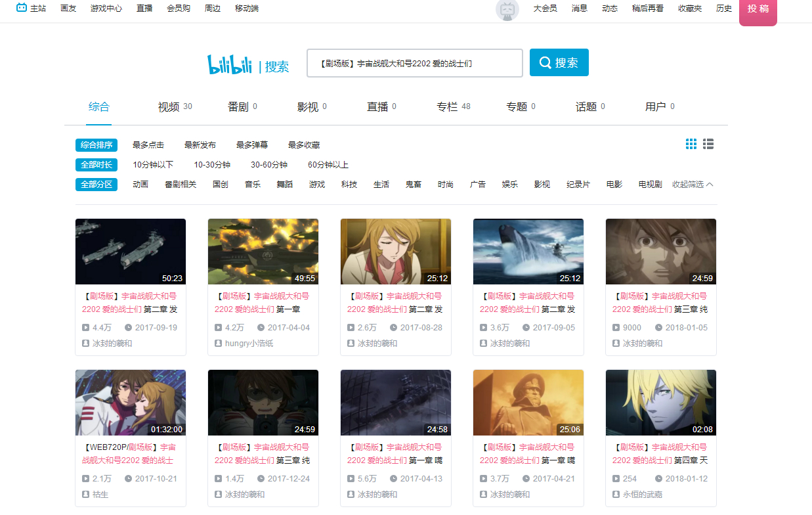
Task: Switch to the 番剧 tab
Action: pyautogui.click(x=242, y=106)
